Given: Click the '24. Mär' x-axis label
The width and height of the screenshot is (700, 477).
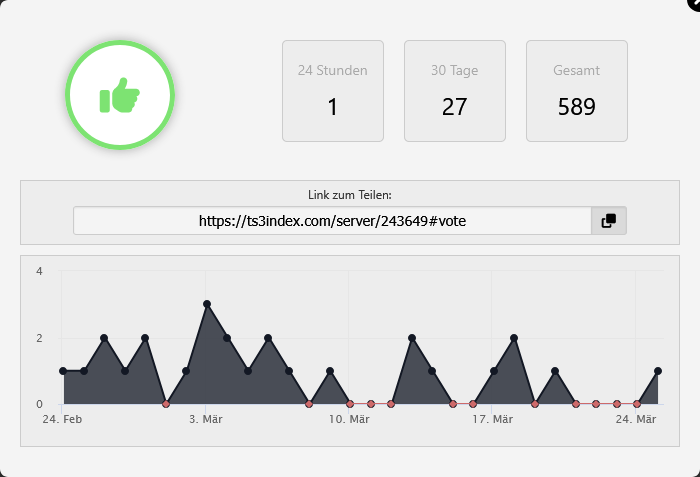Looking at the screenshot, I should tap(636, 419).
